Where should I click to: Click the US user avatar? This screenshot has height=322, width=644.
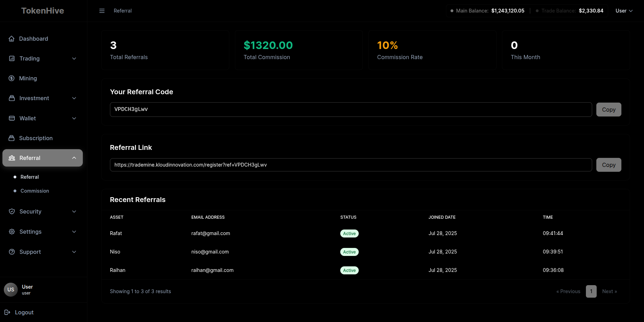tap(11, 290)
